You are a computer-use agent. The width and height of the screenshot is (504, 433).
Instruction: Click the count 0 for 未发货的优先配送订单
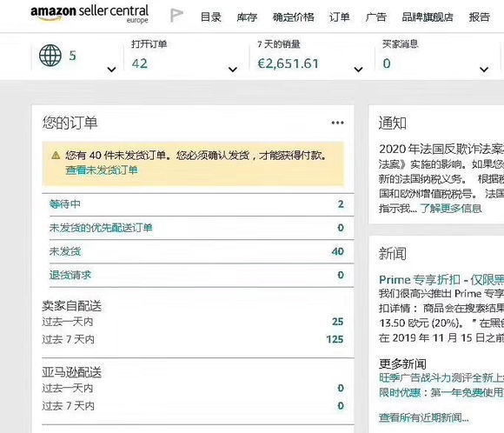click(x=341, y=228)
